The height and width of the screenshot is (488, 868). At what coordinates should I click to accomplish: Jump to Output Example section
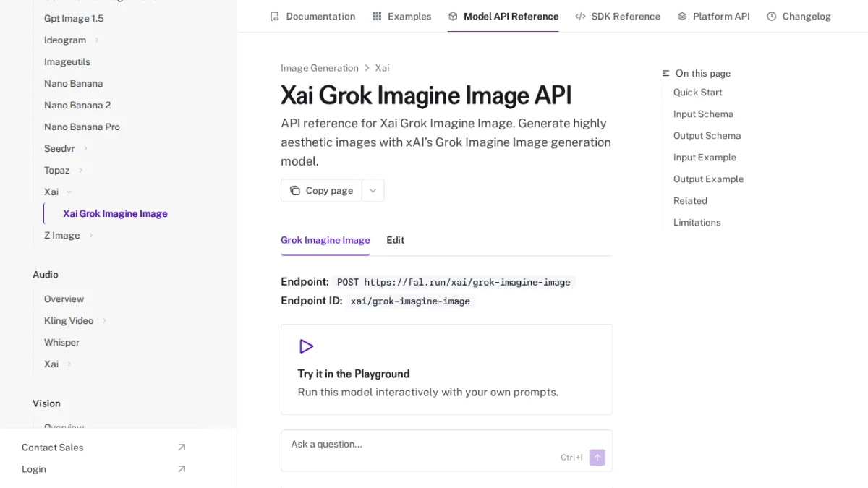(708, 179)
